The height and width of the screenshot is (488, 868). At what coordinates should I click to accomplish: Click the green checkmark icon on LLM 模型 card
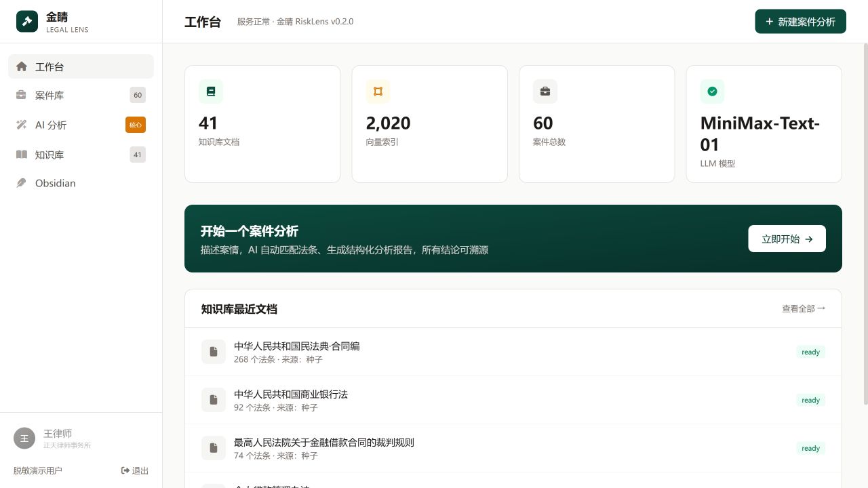[x=712, y=91]
